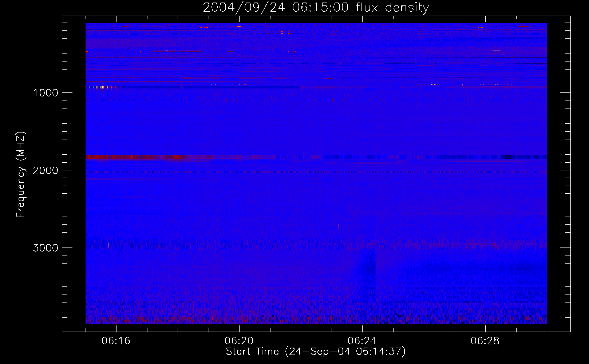
Task: Click the 06:20 time tick label
Action: coord(239,341)
